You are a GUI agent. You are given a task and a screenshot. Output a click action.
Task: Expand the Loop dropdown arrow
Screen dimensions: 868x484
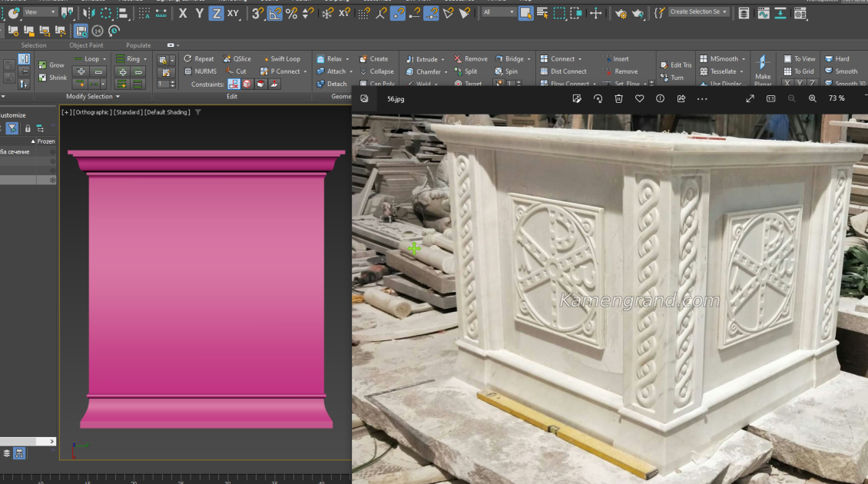104,58
